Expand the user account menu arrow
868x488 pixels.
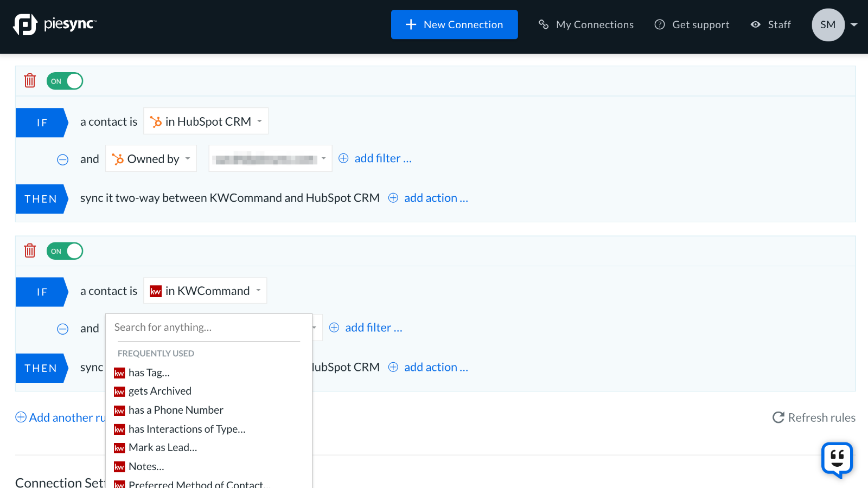click(854, 25)
